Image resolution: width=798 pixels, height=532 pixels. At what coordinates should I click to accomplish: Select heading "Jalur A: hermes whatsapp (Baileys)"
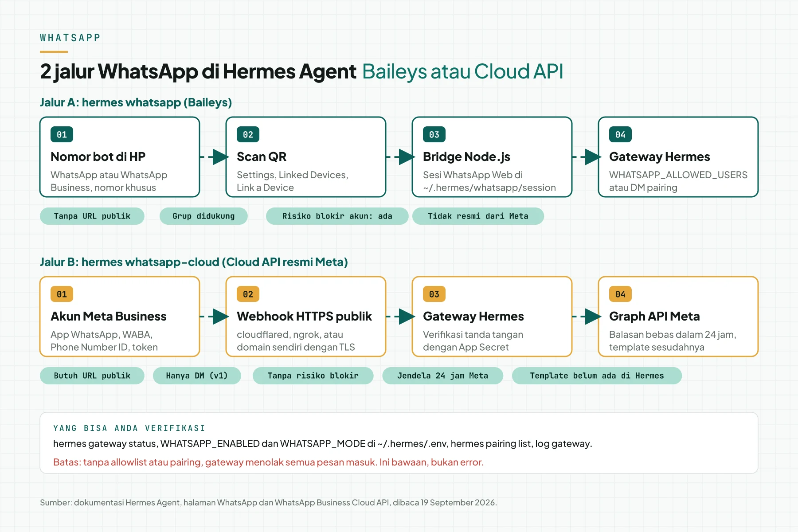click(x=136, y=102)
